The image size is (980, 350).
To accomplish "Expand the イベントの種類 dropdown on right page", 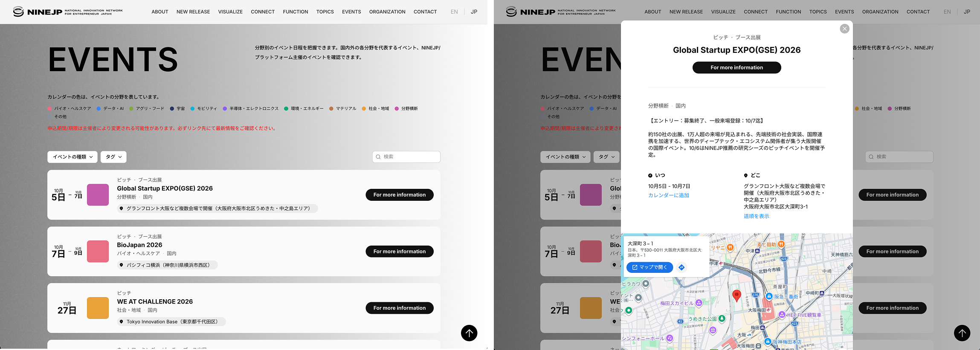I will [x=565, y=157].
